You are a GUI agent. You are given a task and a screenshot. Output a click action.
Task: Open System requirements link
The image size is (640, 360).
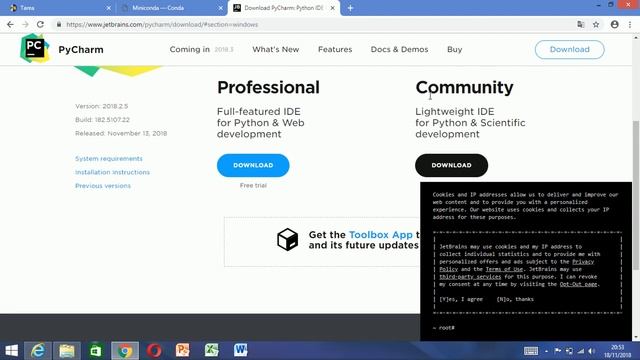(x=109, y=158)
